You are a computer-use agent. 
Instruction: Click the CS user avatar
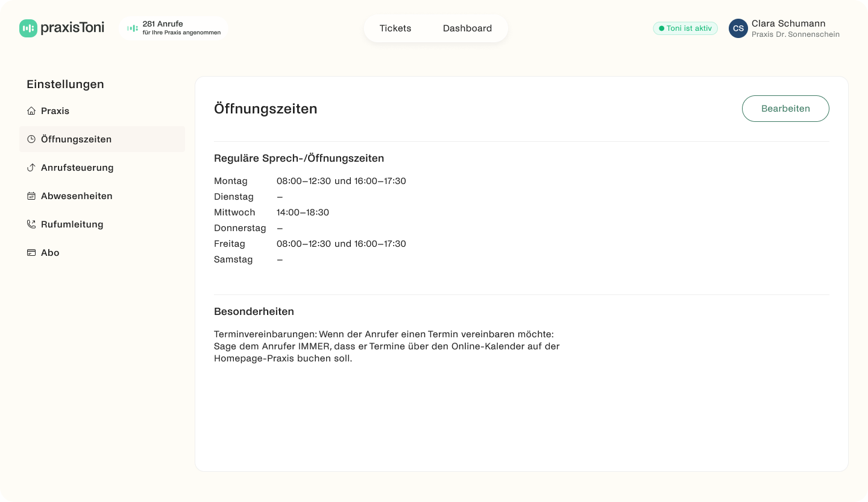coord(738,28)
